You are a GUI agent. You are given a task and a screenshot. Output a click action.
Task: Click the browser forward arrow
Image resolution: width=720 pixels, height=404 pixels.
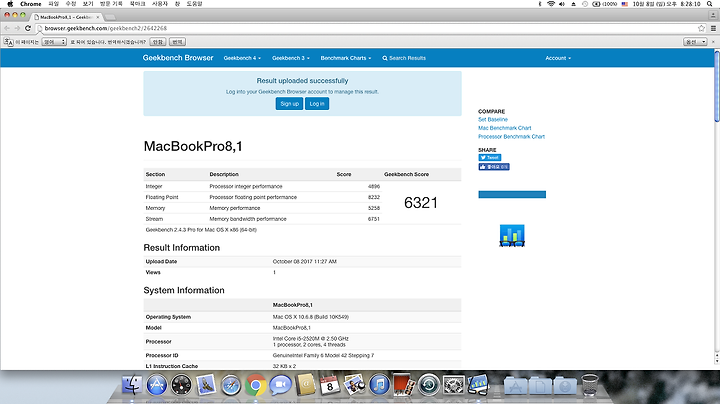(17, 28)
